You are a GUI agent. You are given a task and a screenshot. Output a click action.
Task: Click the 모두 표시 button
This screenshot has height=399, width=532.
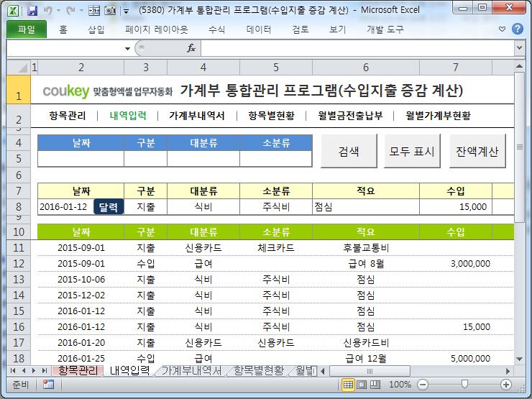[412, 151]
